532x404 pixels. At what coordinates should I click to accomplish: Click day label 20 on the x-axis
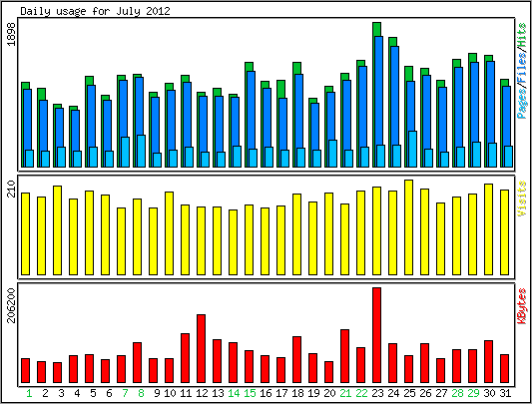(329, 393)
